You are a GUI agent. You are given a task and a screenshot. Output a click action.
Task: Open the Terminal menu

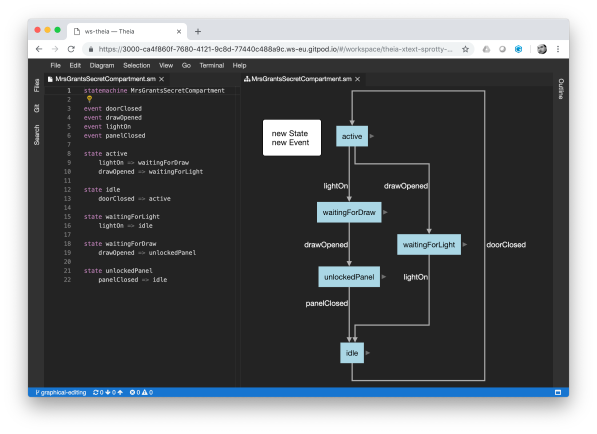[212, 65]
